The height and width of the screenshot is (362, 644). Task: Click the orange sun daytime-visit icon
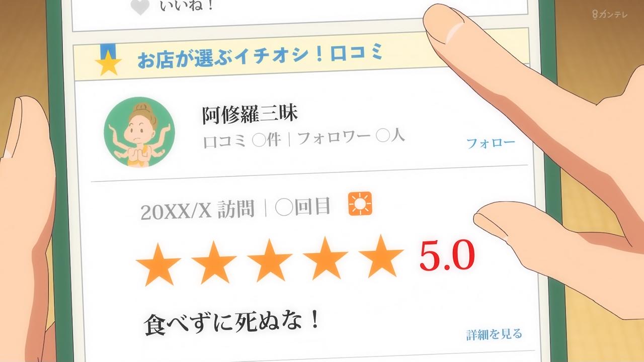pyautogui.click(x=360, y=204)
